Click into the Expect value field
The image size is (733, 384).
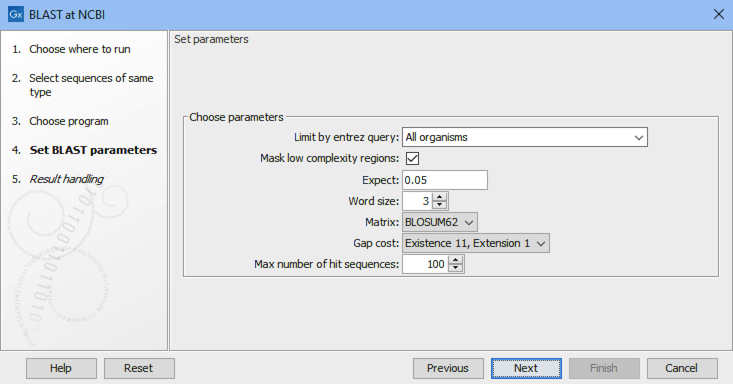[x=445, y=180]
